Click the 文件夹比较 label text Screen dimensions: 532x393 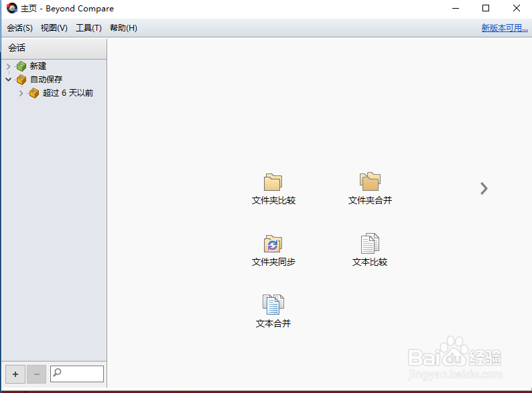coord(273,200)
